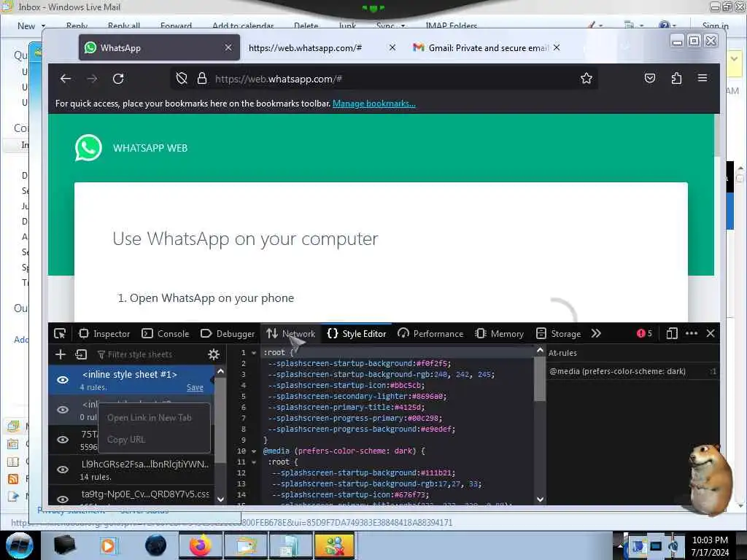
Task: Collapse the nested :root rule on line 11
Action: pyautogui.click(x=254, y=462)
